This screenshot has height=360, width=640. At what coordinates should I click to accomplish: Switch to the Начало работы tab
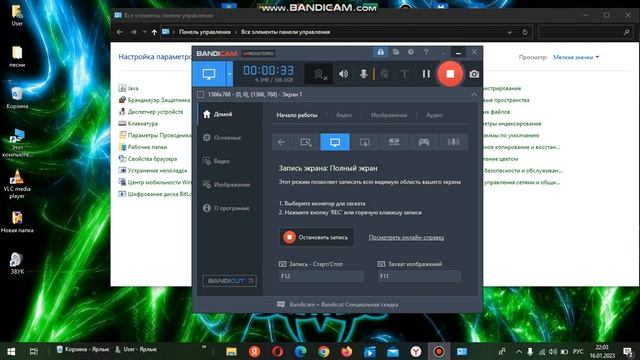click(297, 115)
